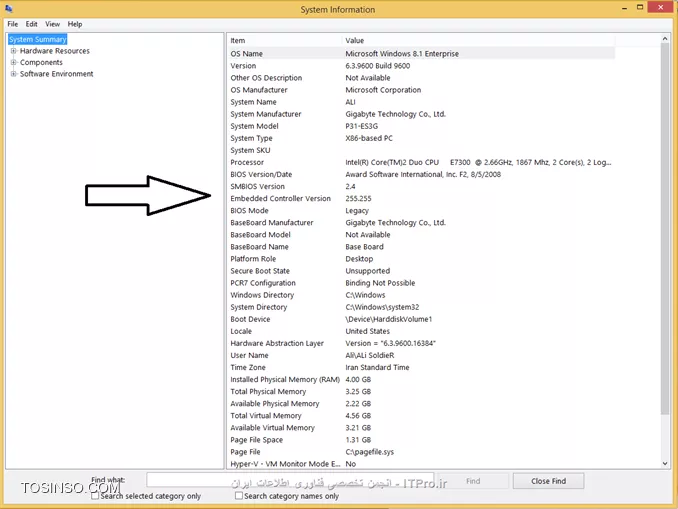678x509 pixels.
Task: Select the BaseBoard Manufacturer row
Action: tap(421, 223)
